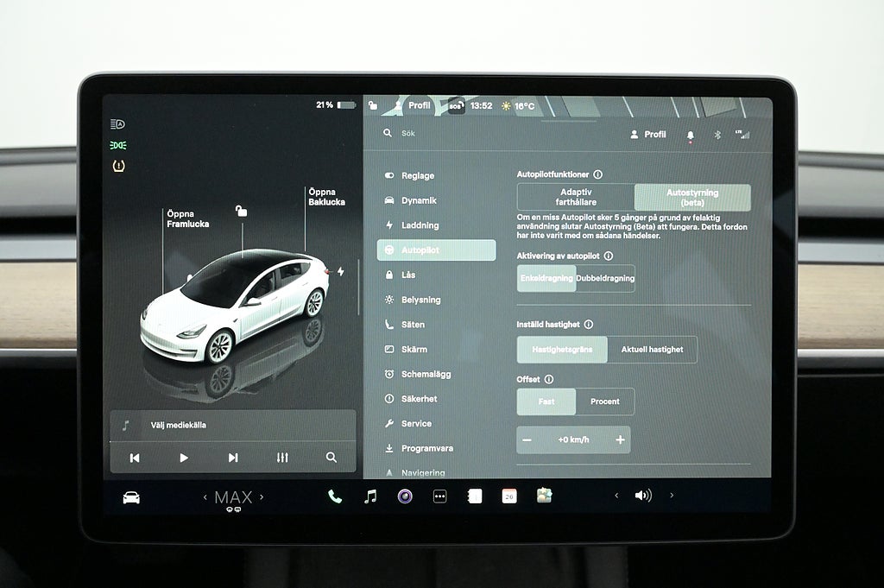This screenshot has height=588, width=884.
Task: Open the music note app icon
Action: click(370, 496)
